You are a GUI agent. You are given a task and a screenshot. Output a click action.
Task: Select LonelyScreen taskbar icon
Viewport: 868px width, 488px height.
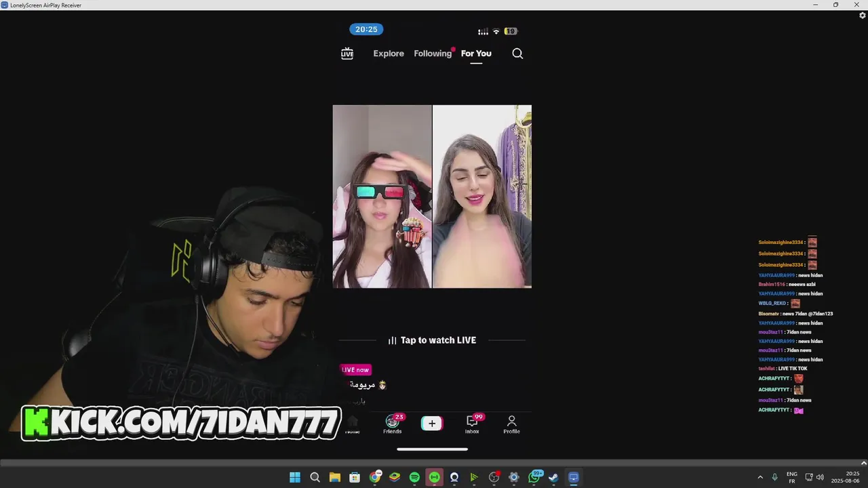pos(574,477)
